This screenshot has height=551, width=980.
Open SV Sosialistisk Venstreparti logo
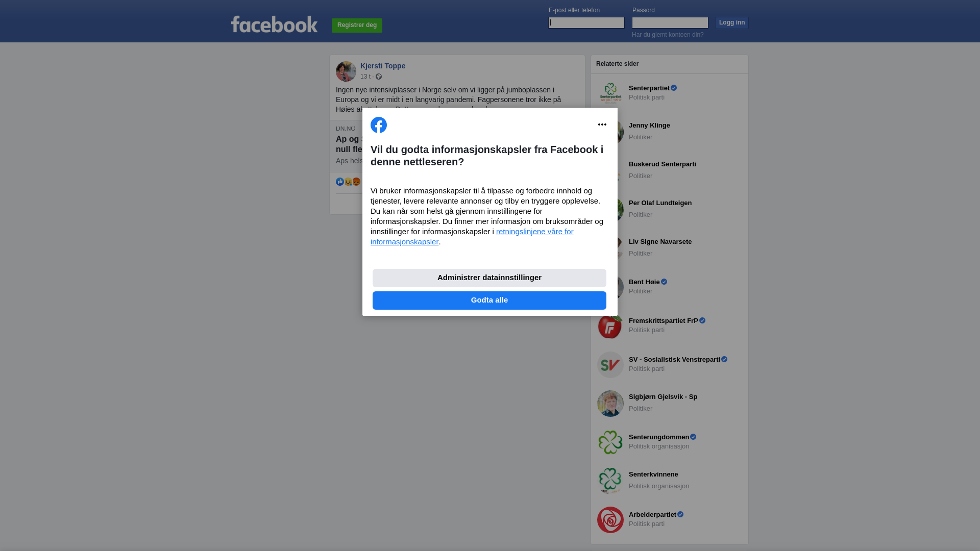pos(610,365)
